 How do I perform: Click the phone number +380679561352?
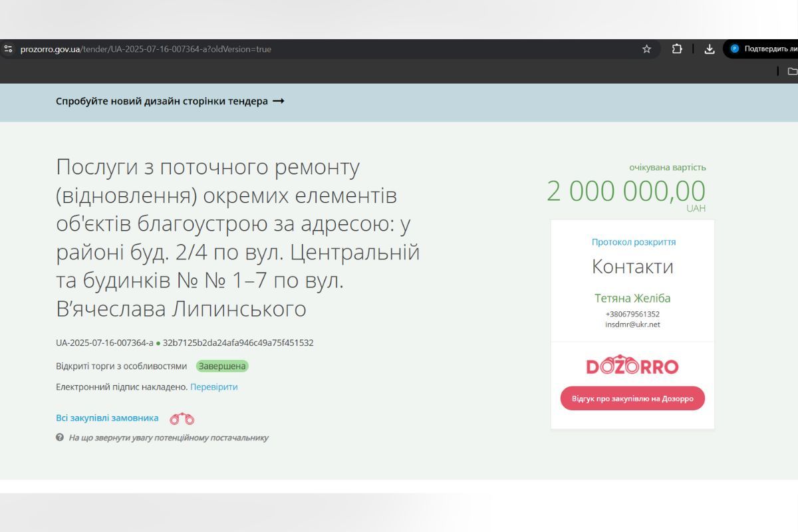[x=632, y=314]
